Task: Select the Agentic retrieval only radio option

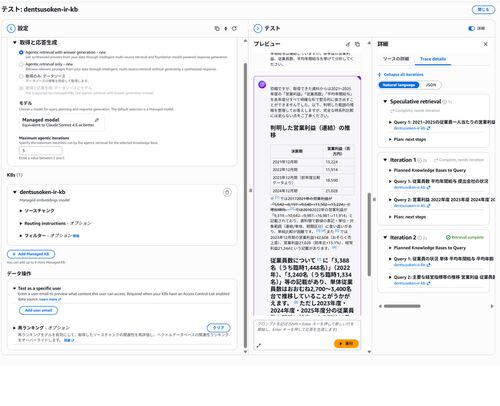Action: [21, 64]
